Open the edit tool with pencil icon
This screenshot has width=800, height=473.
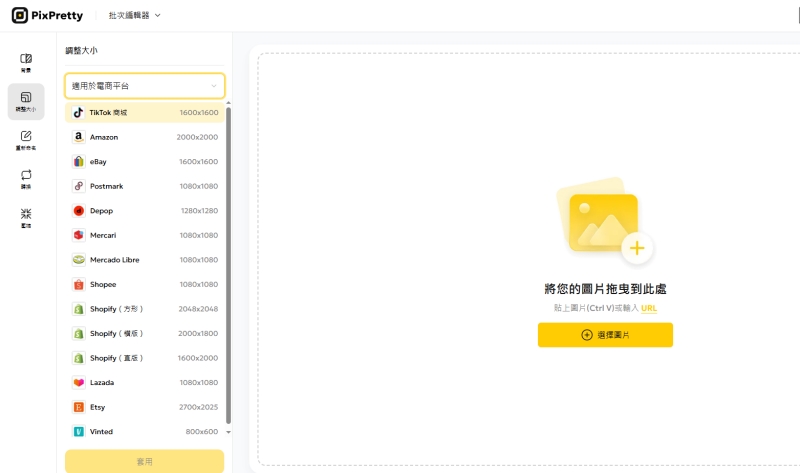point(26,140)
